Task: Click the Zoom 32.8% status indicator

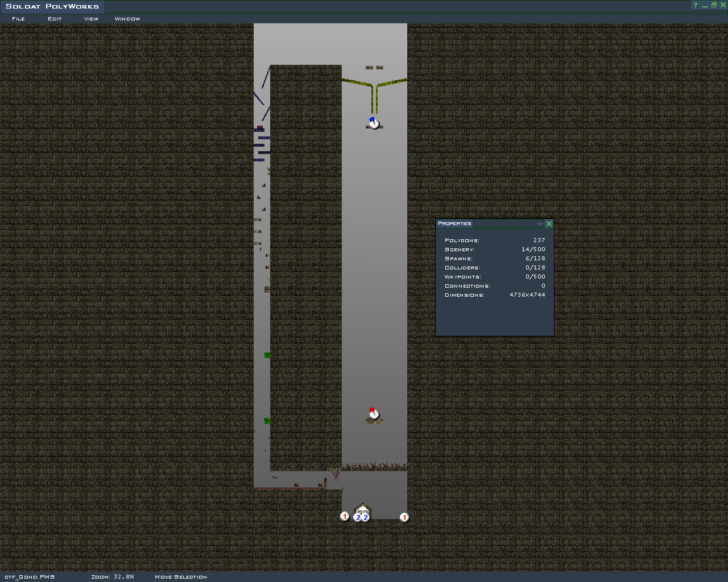Action: click(113, 577)
